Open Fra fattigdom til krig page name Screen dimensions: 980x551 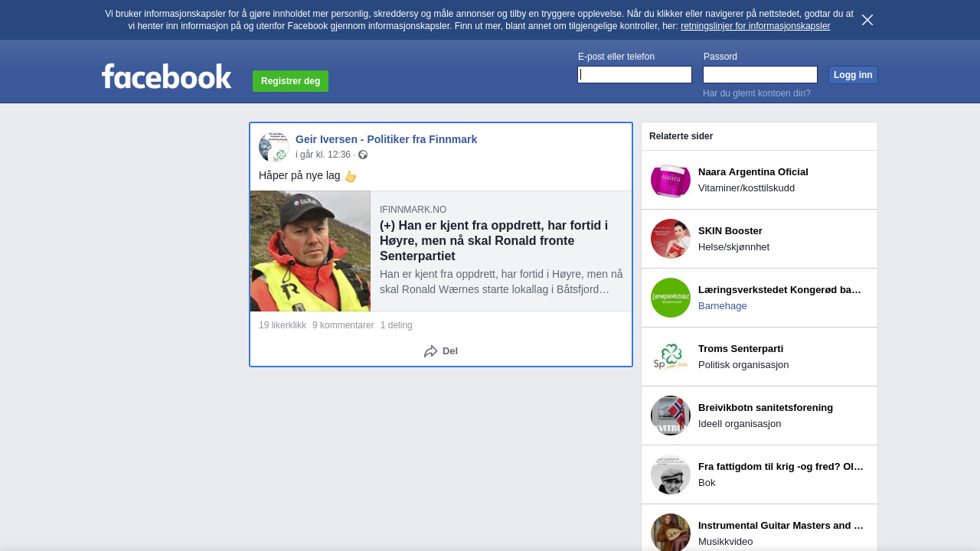coord(781,466)
